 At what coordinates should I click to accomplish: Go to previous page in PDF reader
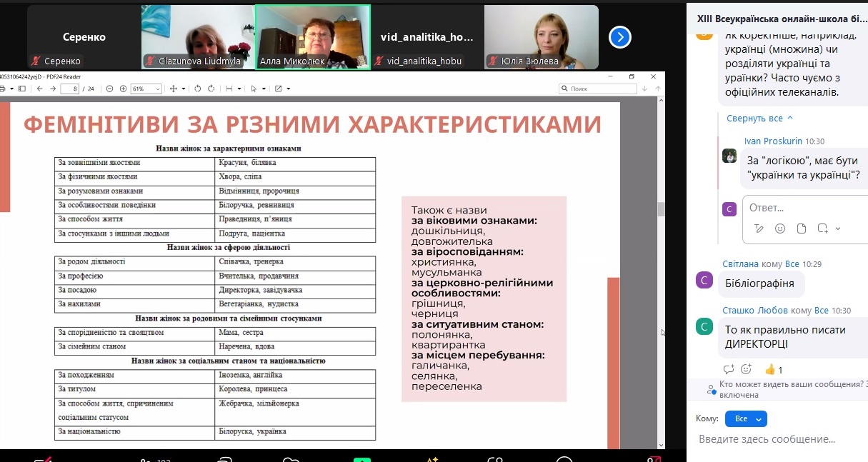click(x=39, y=89)
